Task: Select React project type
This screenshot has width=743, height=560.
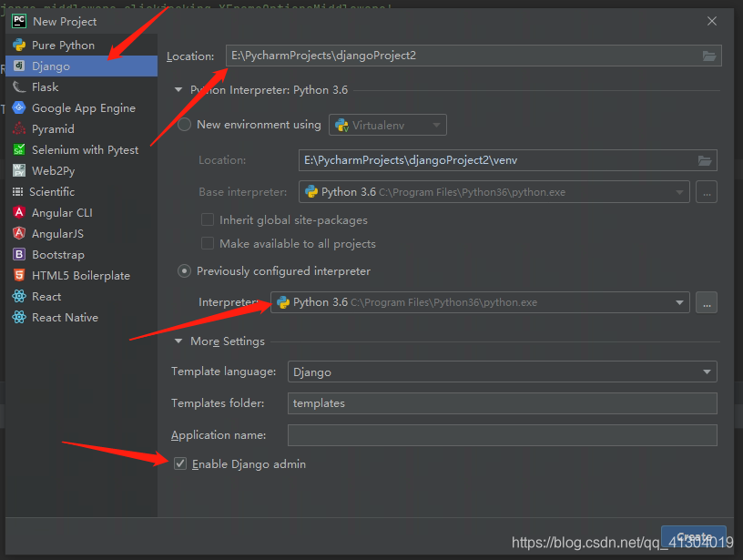Action: click(x=82, y=296)
